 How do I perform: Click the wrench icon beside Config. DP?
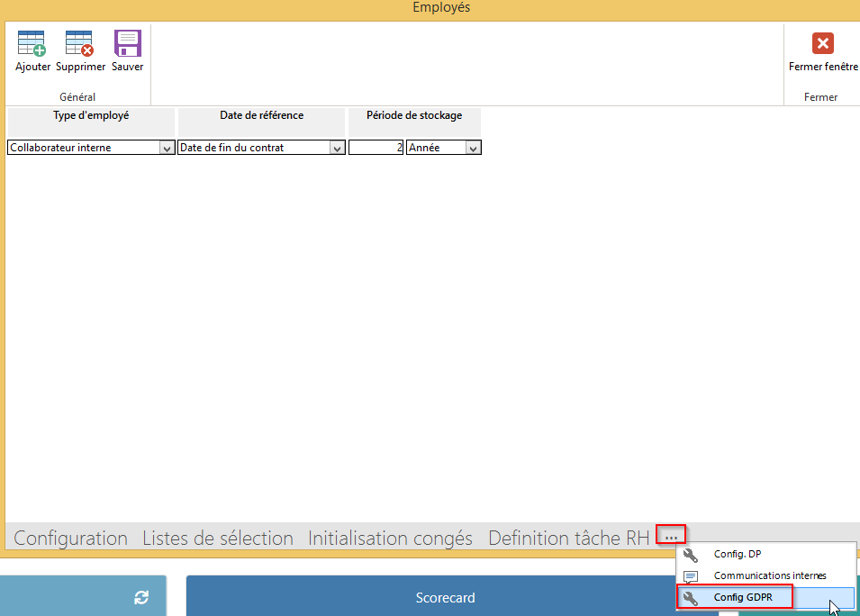[x=691, y=555]
